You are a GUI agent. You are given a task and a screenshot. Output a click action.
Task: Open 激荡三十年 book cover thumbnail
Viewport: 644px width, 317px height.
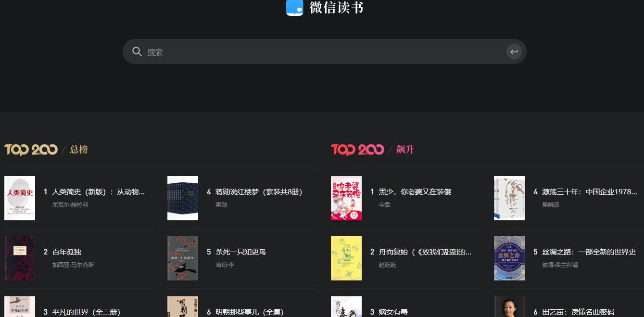(509, 198)
